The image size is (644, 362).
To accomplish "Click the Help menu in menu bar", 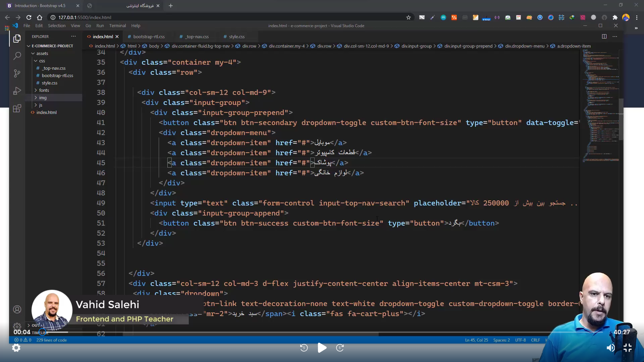I will click(x=136, y=25).
